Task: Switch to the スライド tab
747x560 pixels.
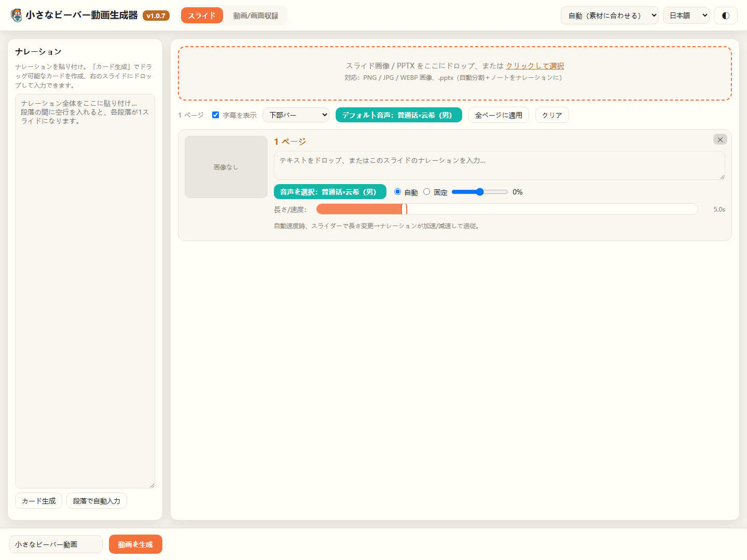Action: point(202,16)
